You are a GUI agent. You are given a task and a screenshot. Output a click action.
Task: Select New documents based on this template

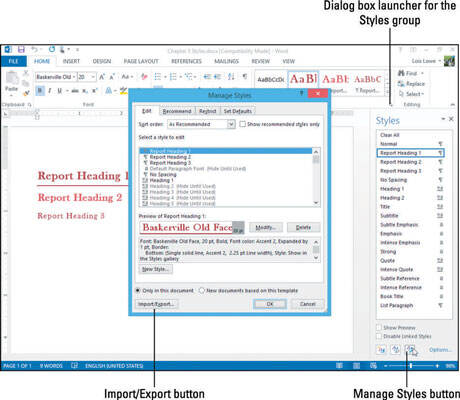[x=201, y=290]
